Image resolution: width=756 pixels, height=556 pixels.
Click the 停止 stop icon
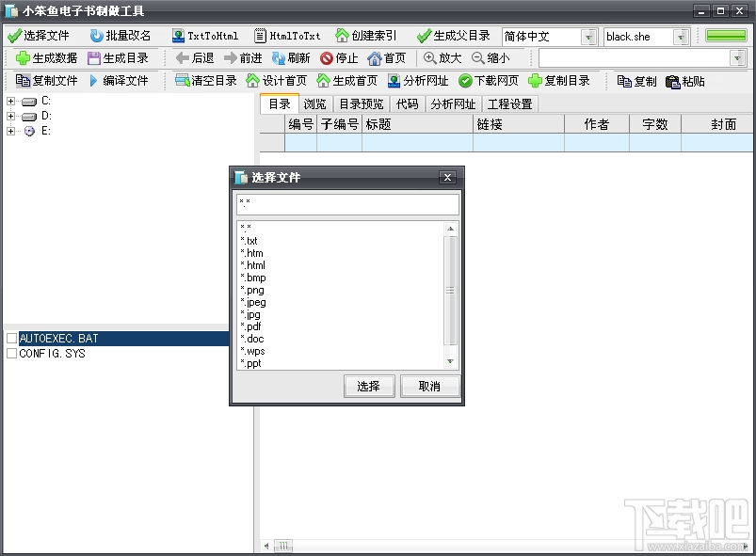point(339,57)
